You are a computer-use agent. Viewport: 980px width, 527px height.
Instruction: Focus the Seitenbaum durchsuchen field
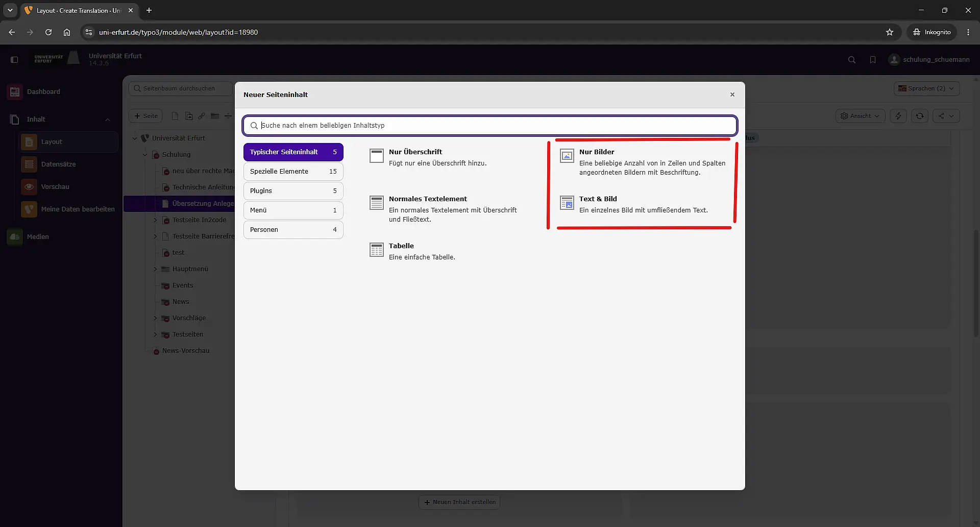point(181,88)
